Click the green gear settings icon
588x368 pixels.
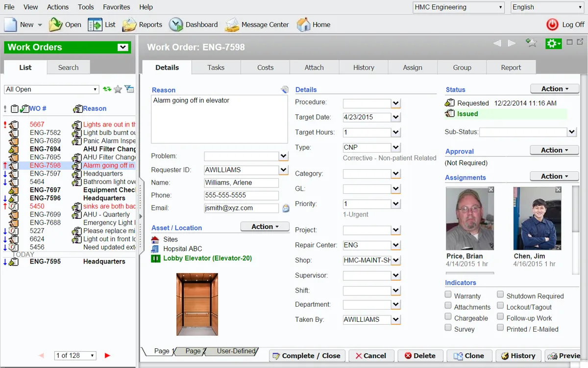(553, 43)
